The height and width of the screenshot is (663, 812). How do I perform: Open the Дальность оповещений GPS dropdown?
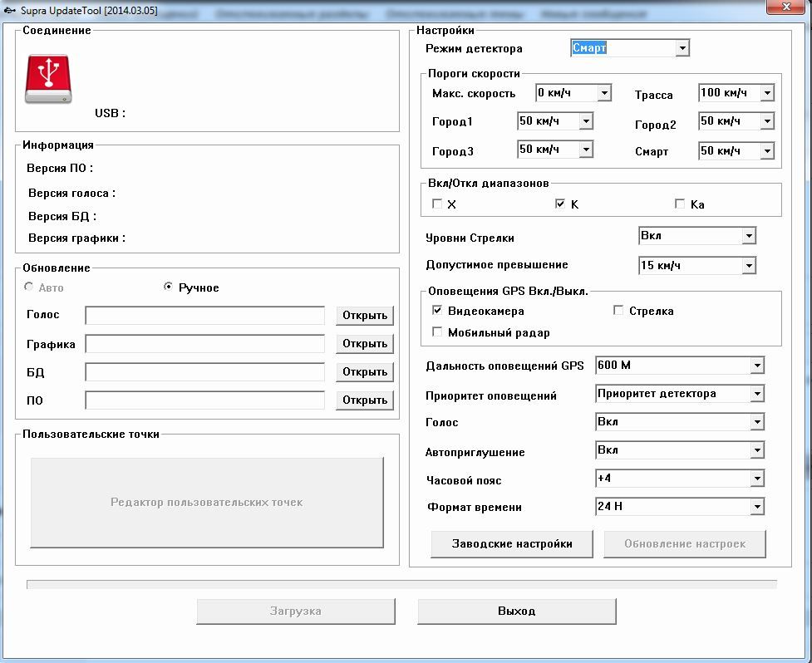[756, 366]
